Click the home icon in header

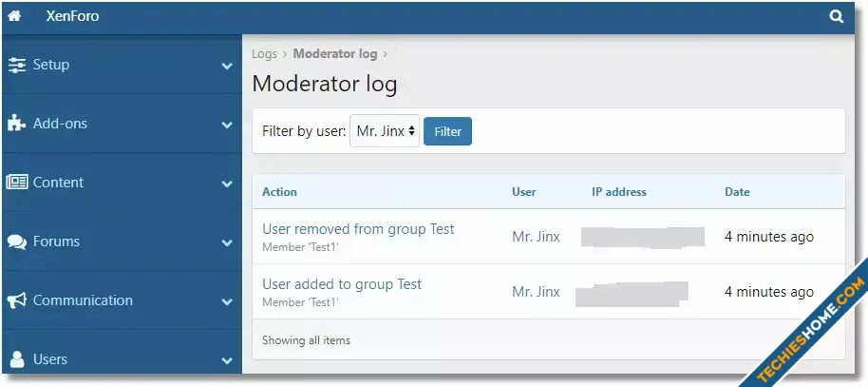14,16
